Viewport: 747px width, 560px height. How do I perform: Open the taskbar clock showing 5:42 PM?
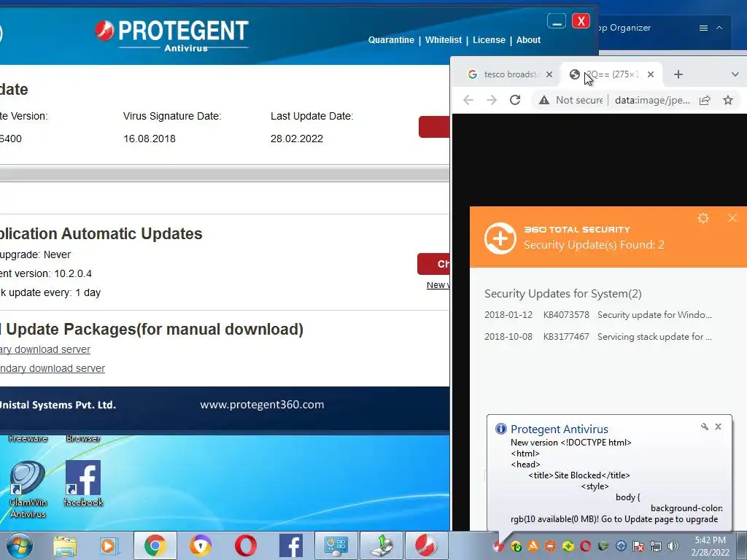click(x=711, y=546)
